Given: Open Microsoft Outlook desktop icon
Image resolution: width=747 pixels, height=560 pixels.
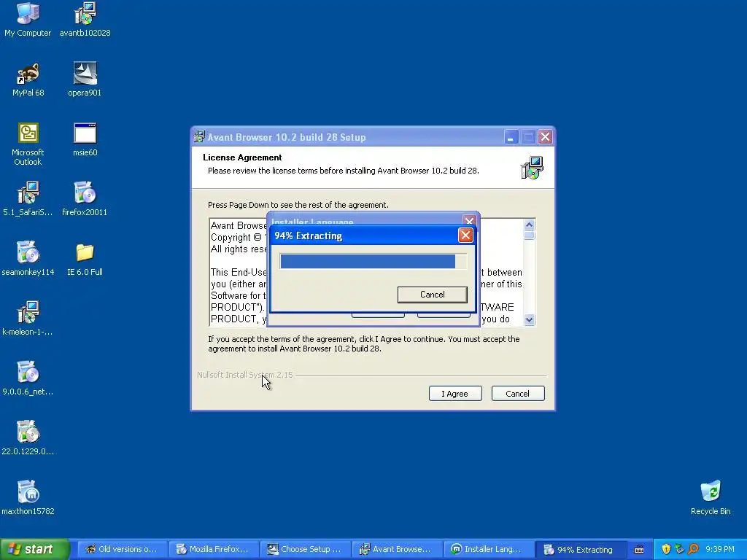Looking at the screenshot, I should pos(28,144).
